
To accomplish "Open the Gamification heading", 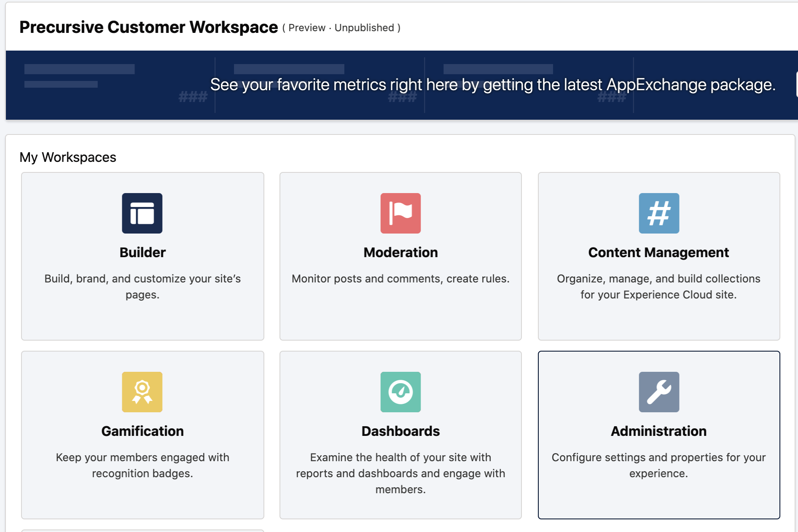I will click(142, 431).
